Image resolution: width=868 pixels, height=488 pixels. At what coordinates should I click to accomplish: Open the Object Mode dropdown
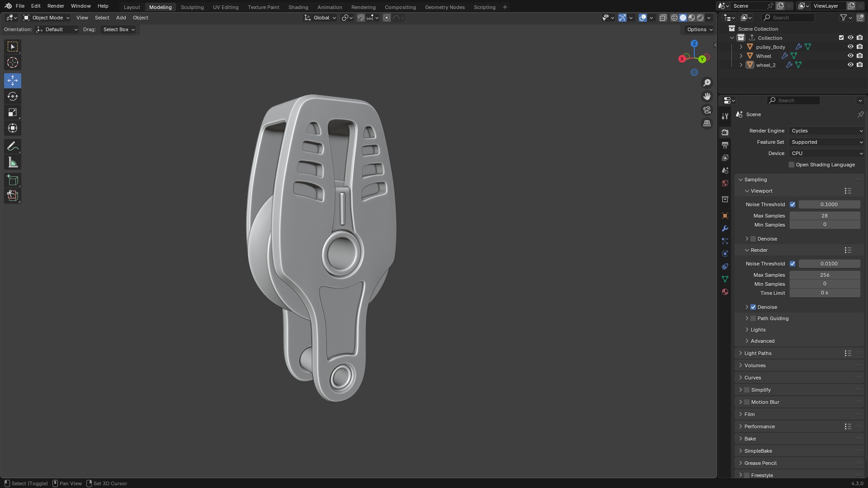pyautogui.click(x=47, y=18)
